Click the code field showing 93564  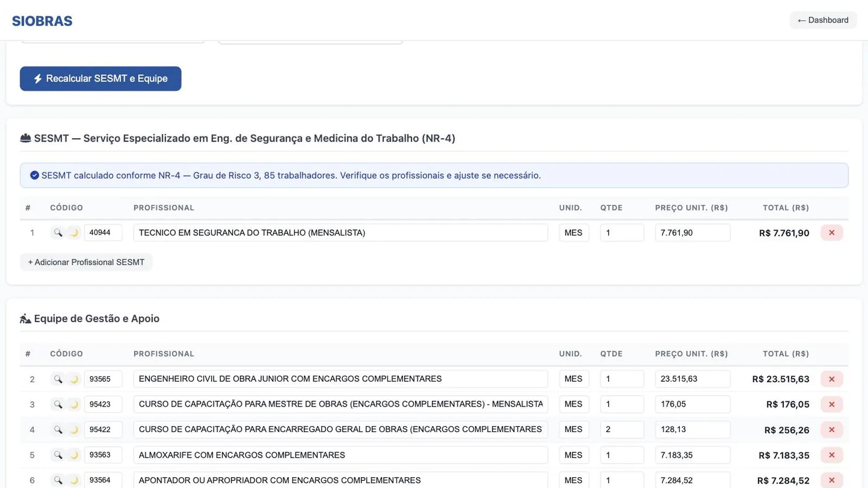pyautogui.click(x=103, y=480)
